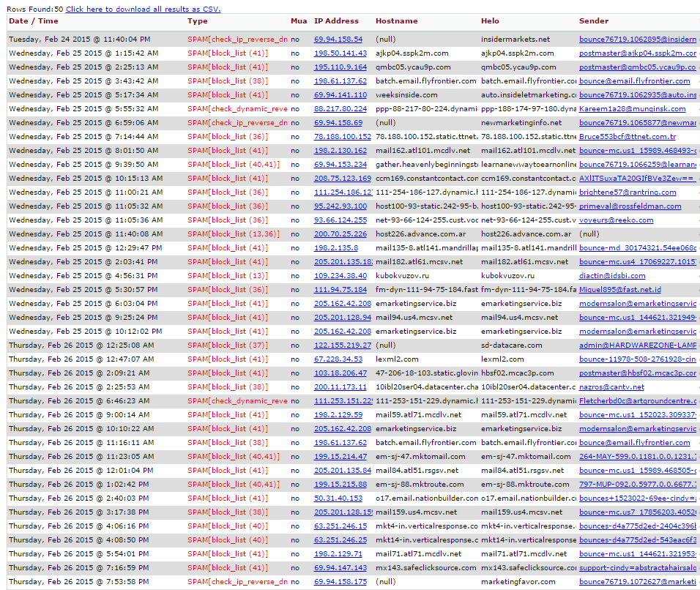Click the Sender column header
Image resolution: width=700 pixels, height=590 pixels.
(x=593, y=21)
